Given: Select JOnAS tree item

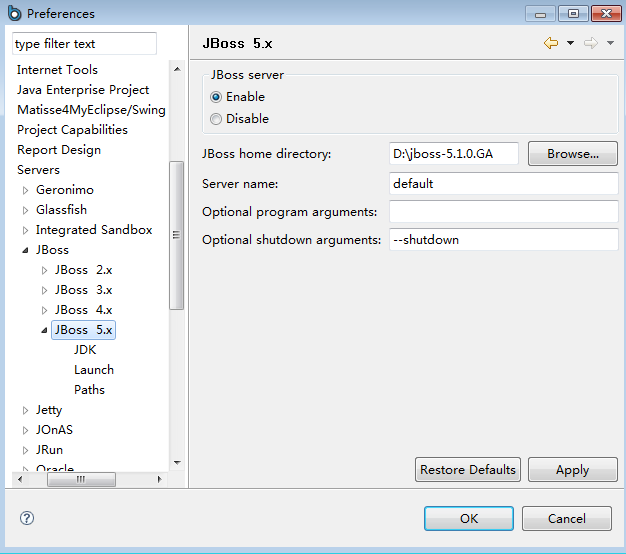Looking at the screenshot, I should [x=54, y=430].
